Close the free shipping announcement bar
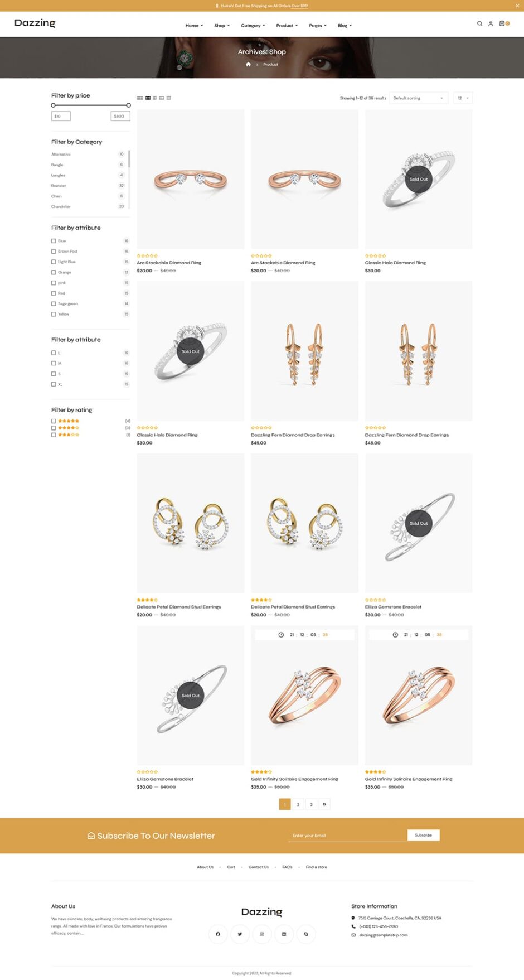 (517, 6)
